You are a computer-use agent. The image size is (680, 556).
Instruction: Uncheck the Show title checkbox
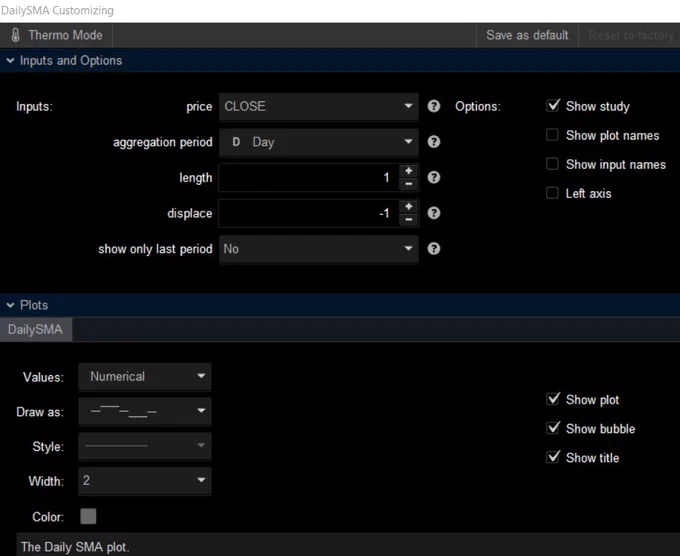coord(552,457)
